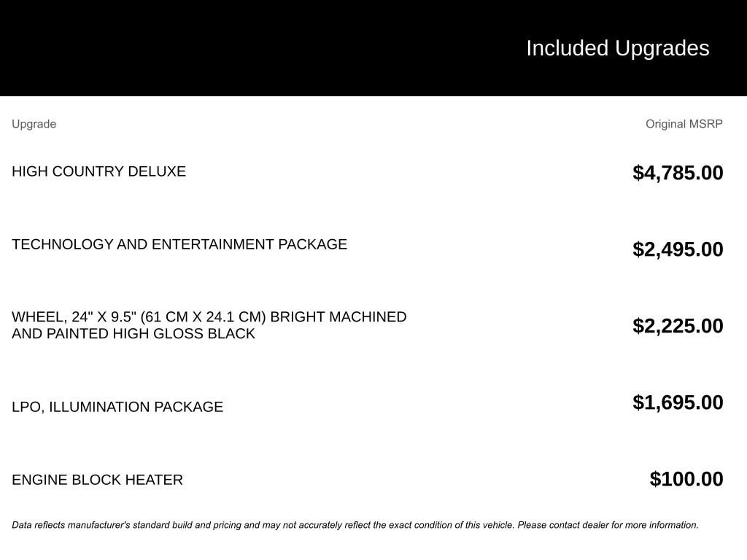Open the Technology and Entertainment Package item
This screenshot has width=747, height=560.
tap(179, 244)
